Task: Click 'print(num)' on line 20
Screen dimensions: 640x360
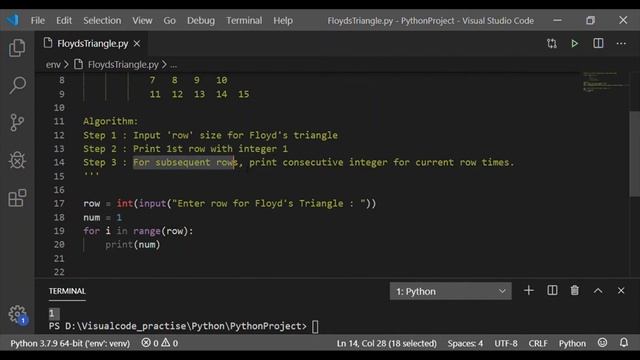Action: (133, 244)
